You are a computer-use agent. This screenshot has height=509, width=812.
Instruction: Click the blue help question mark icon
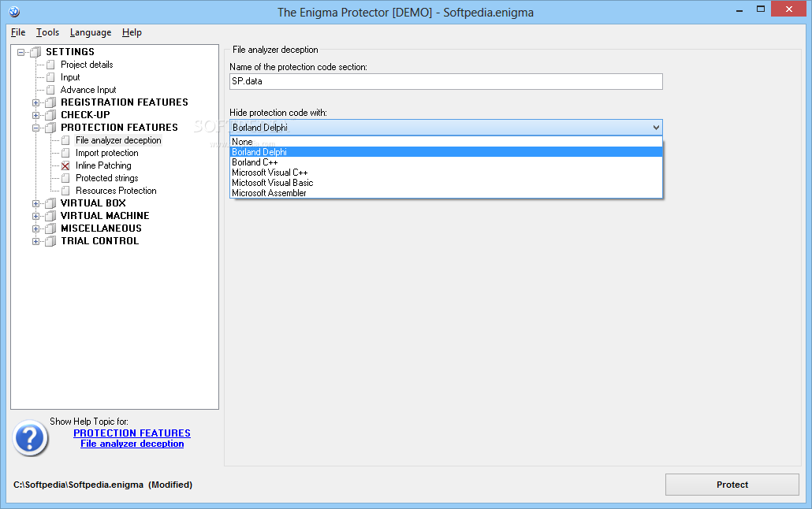point(30,438)
